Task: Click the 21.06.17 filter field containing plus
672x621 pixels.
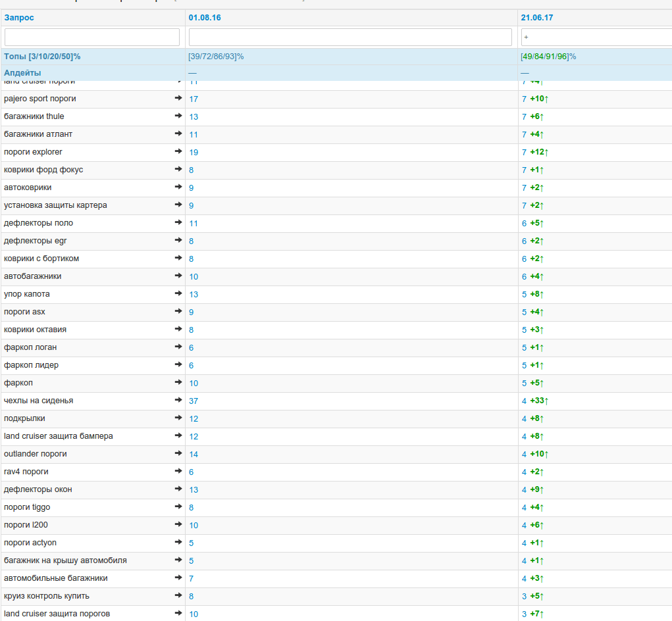Action: pos(596,37)
